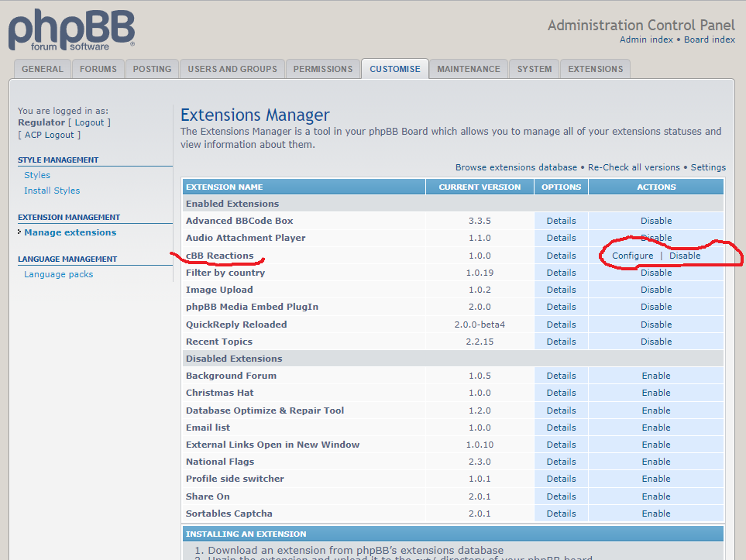The image size is (746, 560).
Task: Go to the PERMISSIONS tab
Action: click(323, 69)
